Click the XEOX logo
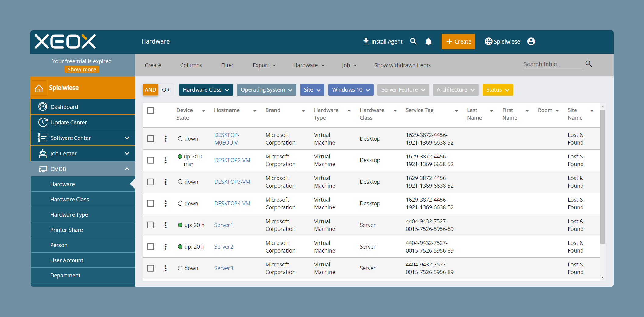Screen dimensions: 644x317 click(65, 41)
